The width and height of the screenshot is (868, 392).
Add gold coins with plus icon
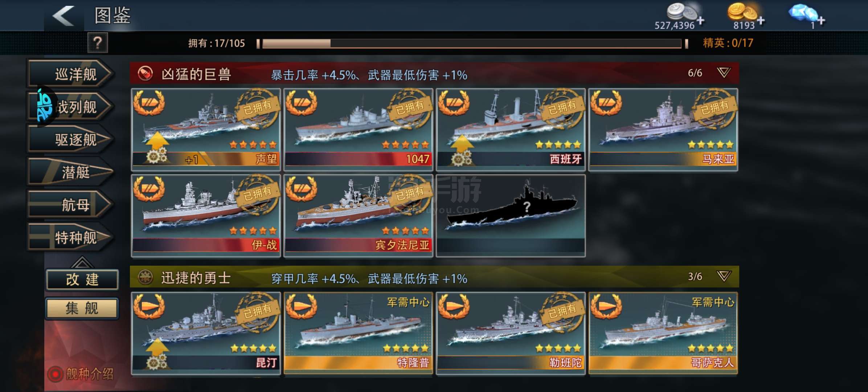click(x=761, y=21)
